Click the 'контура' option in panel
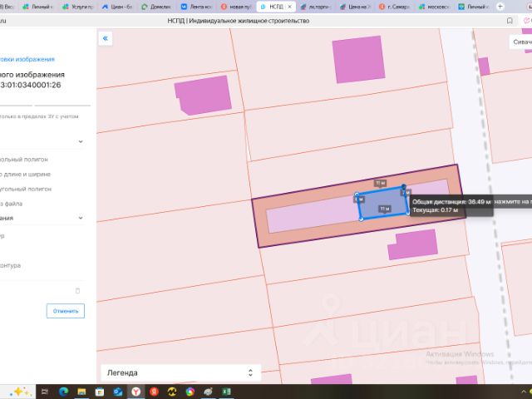This screenshot has width=532, height=399. 10,265
